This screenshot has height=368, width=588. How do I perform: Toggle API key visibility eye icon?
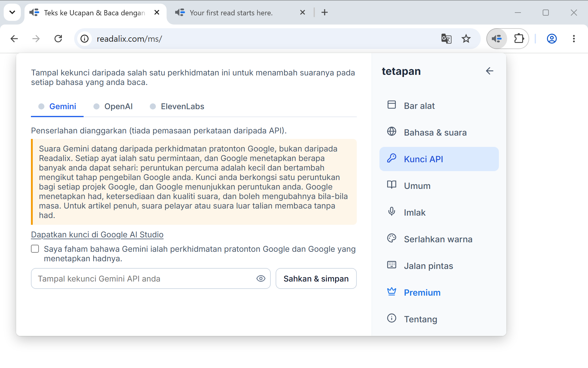point(261,278)
